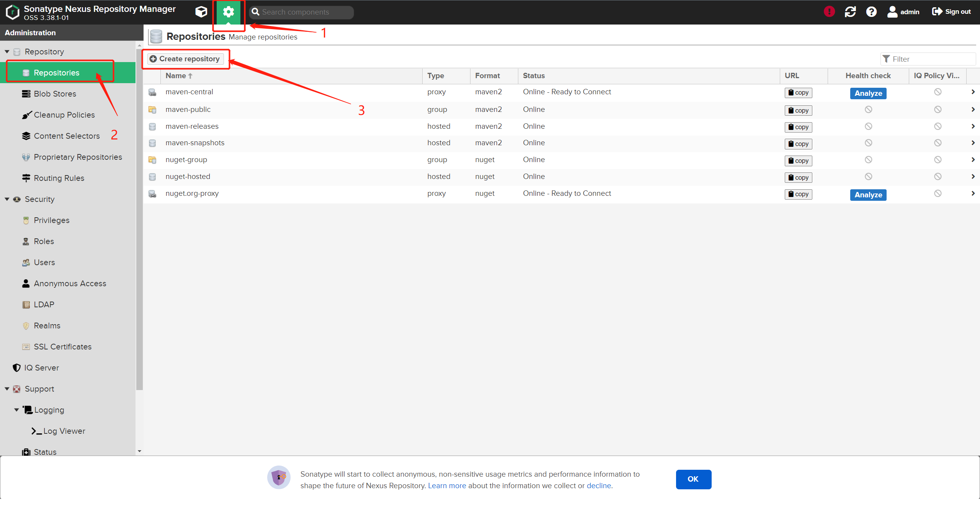Open the Learn more link
The height and width of the screenshot is (510, 980).
coord(447,485)
